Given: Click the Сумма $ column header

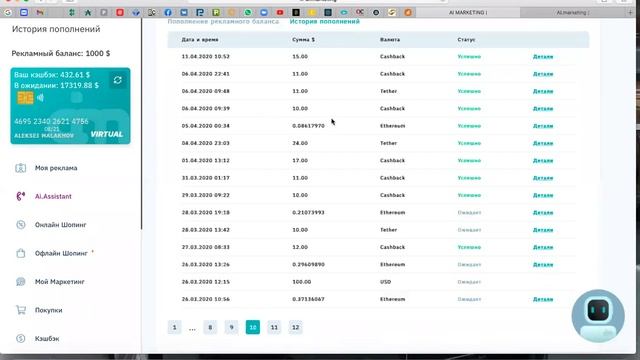Looking at the screenshot, I should [x=303, y=40].
